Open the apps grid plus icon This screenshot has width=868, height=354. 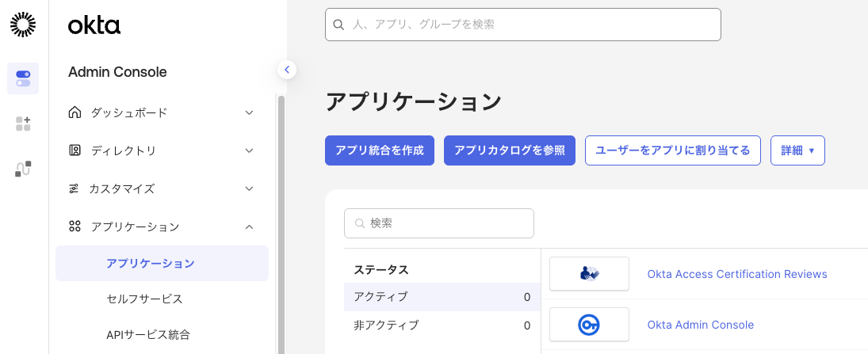tap(23, 124)
